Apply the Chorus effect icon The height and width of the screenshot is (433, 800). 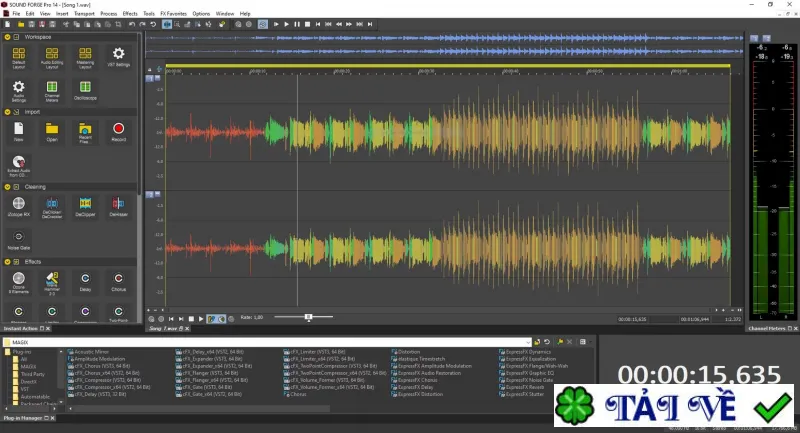pos(118,282)
